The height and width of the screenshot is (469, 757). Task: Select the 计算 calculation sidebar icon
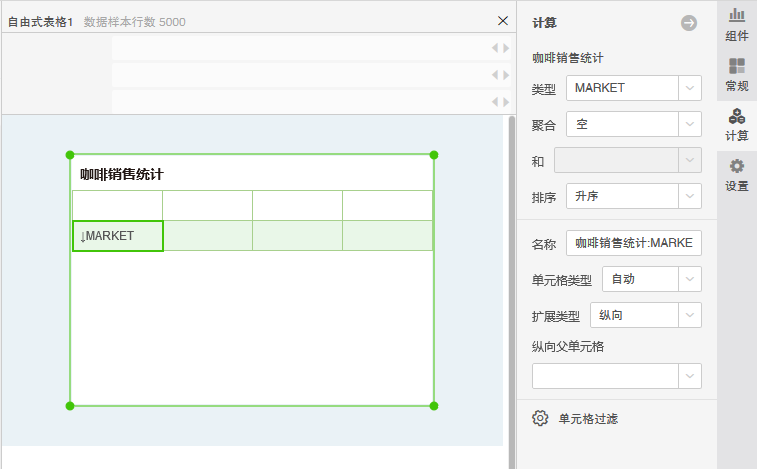pos(737,125)
